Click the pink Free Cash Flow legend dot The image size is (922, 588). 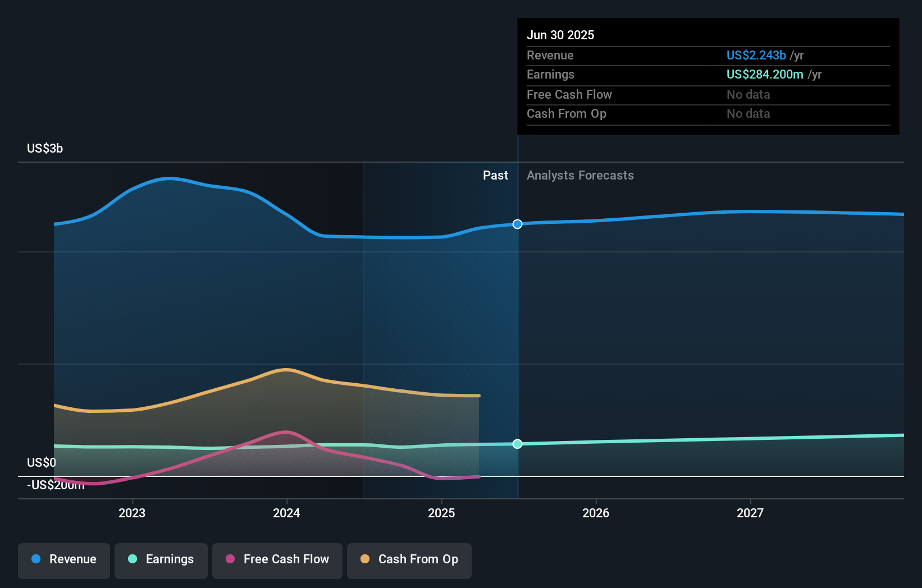click(230, 559)
